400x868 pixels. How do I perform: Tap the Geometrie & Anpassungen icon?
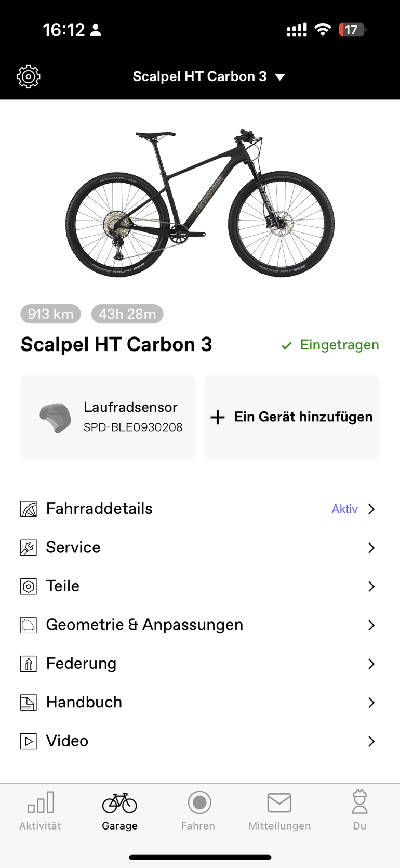29,625
